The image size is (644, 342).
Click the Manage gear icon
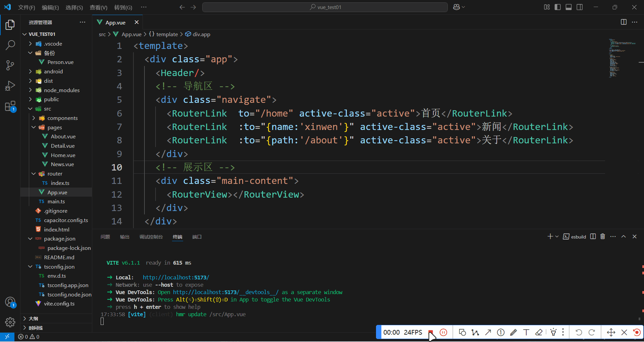[x=10, y=322]
